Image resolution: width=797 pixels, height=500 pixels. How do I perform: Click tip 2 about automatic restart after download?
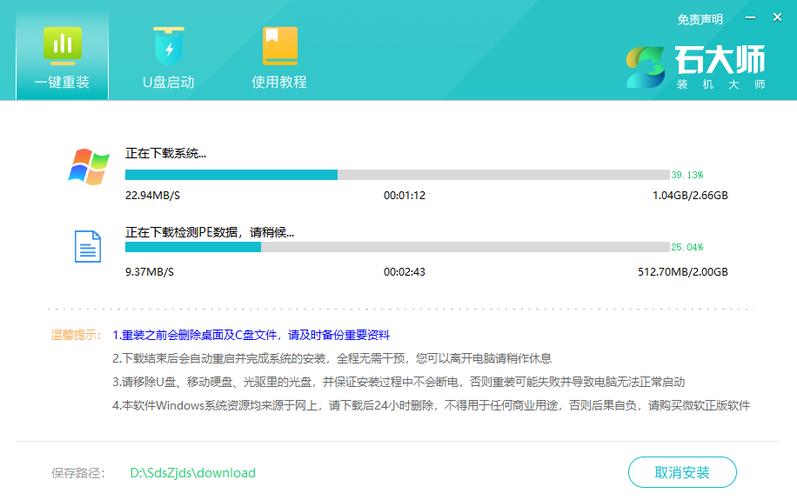(332, 358)
